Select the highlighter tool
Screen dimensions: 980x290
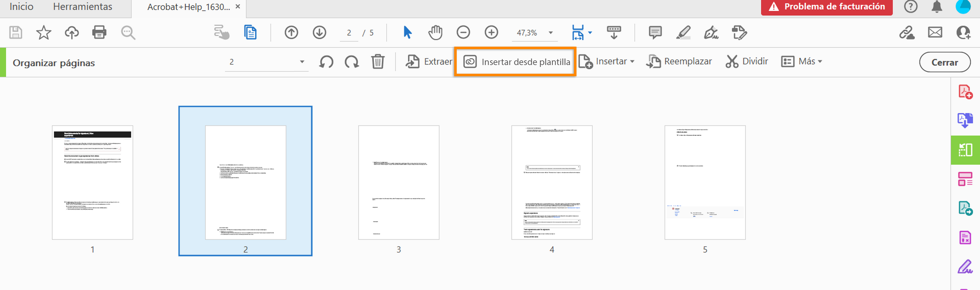683,33
